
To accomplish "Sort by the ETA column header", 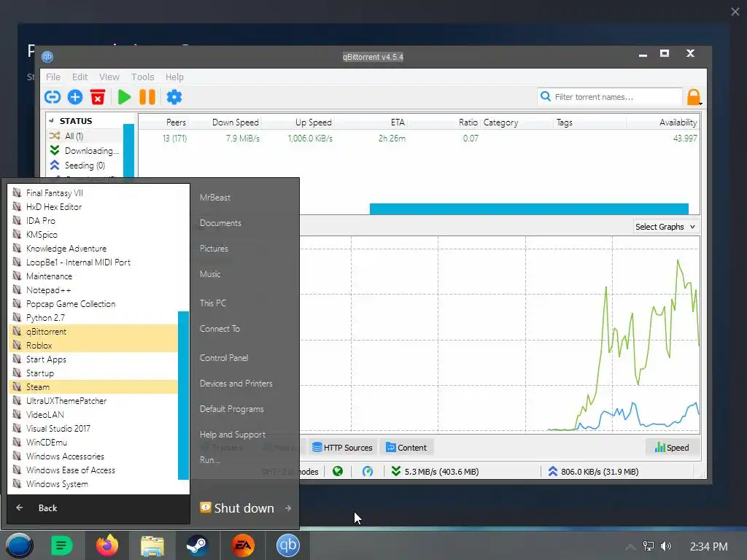I will pyautogui.click(x=398, y=122).
